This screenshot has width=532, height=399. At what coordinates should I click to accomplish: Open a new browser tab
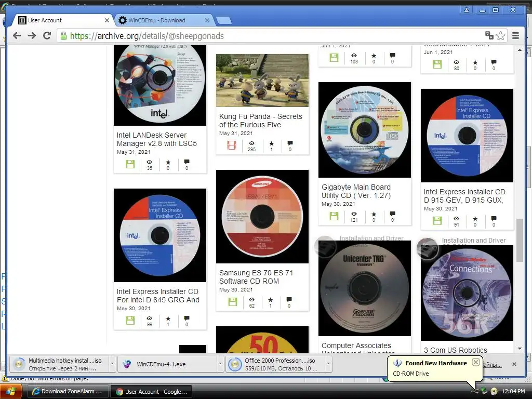point(223,21)
